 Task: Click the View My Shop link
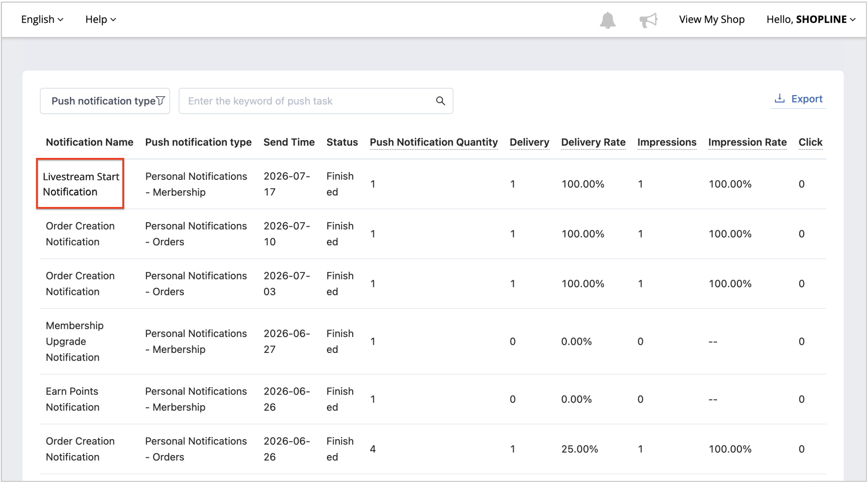[x=711, y=19]
